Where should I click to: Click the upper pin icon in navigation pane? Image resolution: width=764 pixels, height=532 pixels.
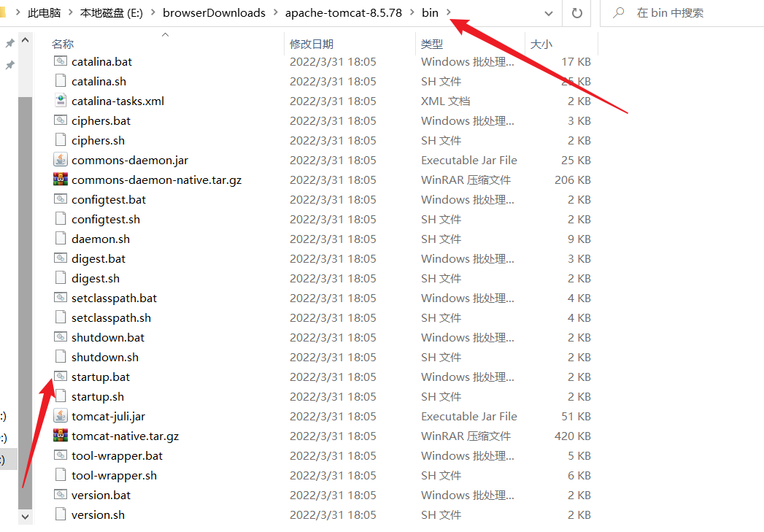[9, 43]
